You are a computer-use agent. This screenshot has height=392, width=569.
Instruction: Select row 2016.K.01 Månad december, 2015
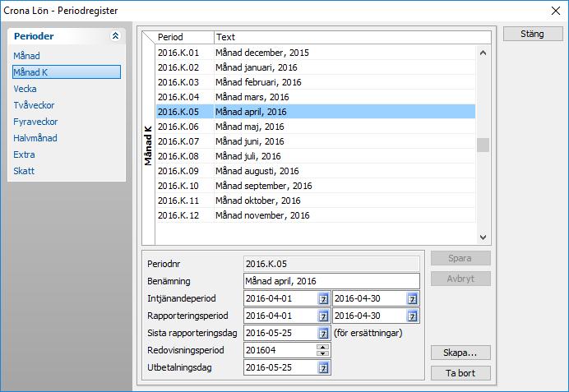coord(316,53)
